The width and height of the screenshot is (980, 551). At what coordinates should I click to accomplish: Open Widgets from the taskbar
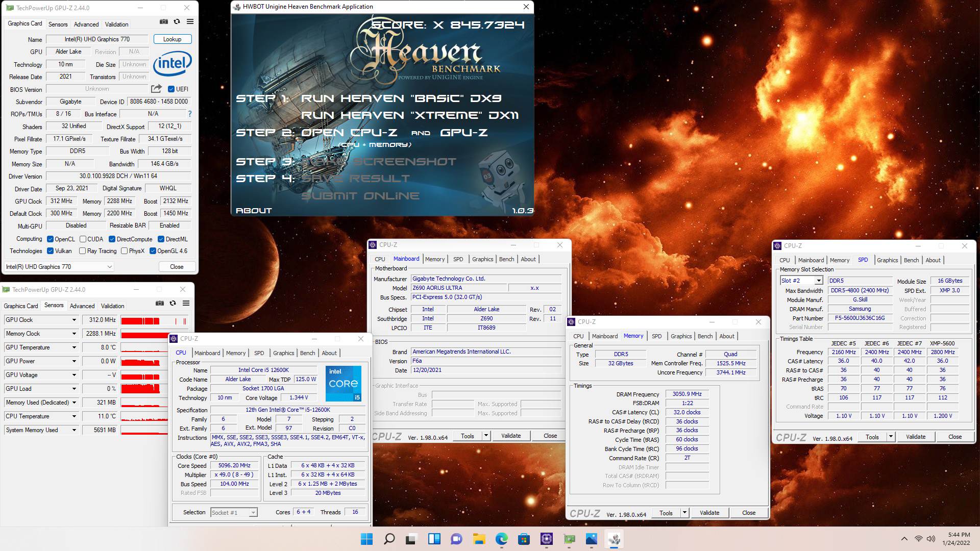pos(434,539)
